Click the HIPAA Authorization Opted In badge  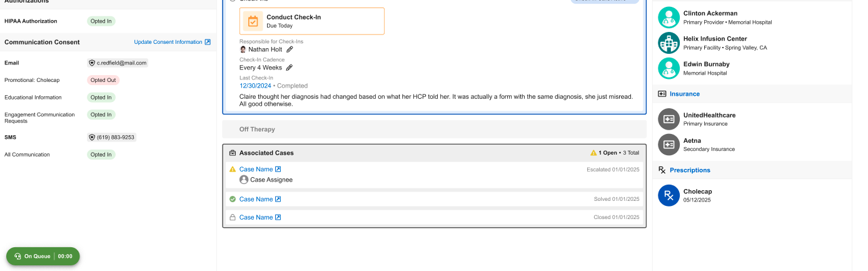[x=101, y=21]
